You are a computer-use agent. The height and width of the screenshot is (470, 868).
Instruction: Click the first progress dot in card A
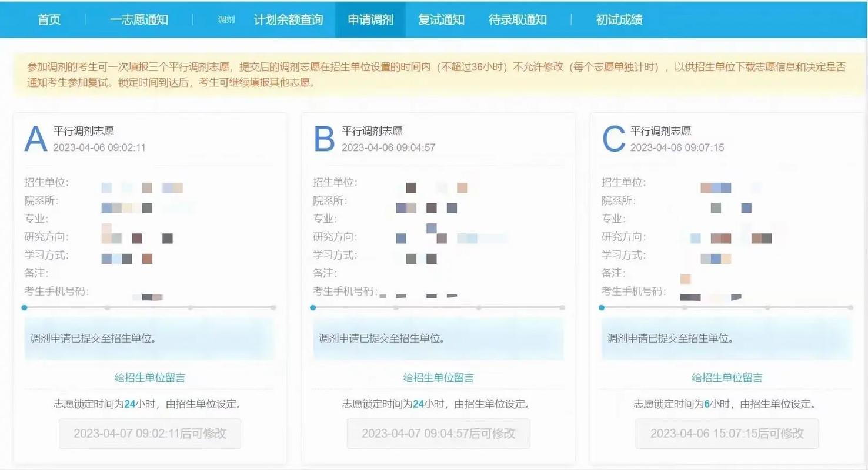coord(24,307)
